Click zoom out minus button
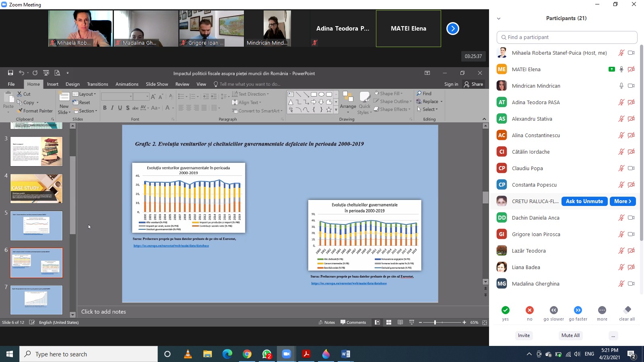The height and width of the screenshot is (362, 644). (420, 322)
